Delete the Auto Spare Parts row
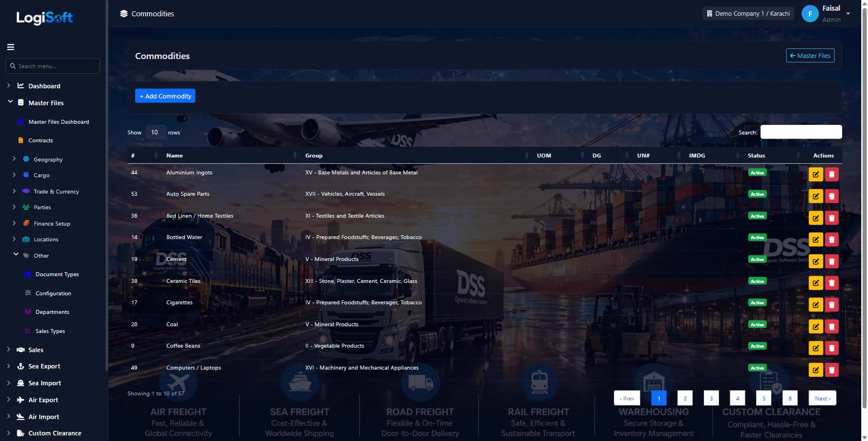The image size is (868, 441). [831, 196]
